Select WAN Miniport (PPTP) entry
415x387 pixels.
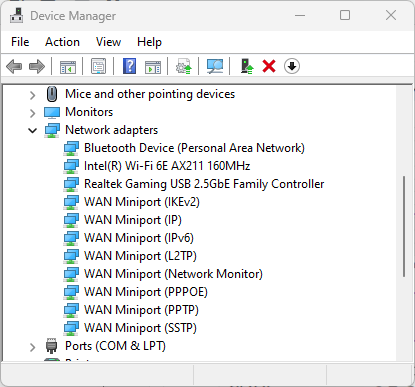pos(141,310)
